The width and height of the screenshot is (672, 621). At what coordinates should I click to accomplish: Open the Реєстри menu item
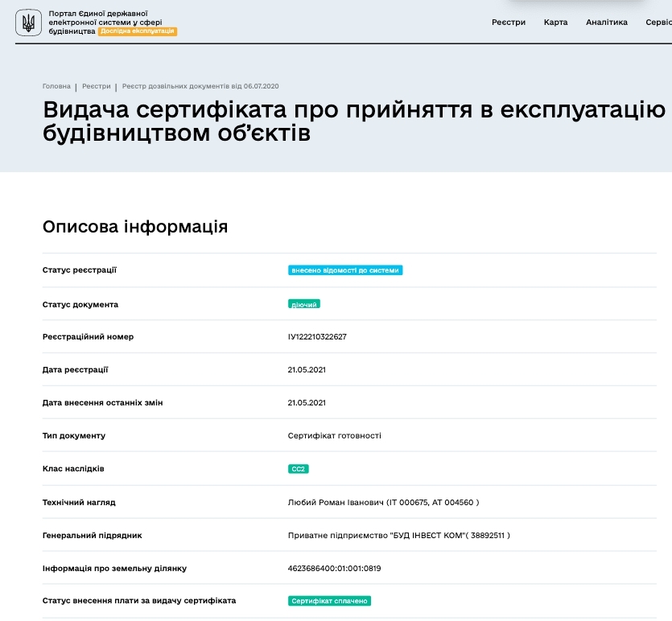click(x=509, y=23)
